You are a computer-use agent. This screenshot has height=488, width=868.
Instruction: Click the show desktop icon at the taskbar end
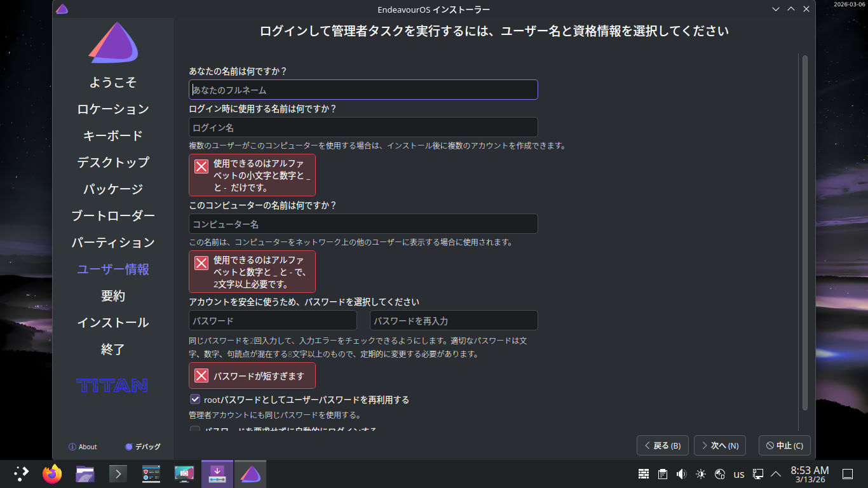pos(847,474)
